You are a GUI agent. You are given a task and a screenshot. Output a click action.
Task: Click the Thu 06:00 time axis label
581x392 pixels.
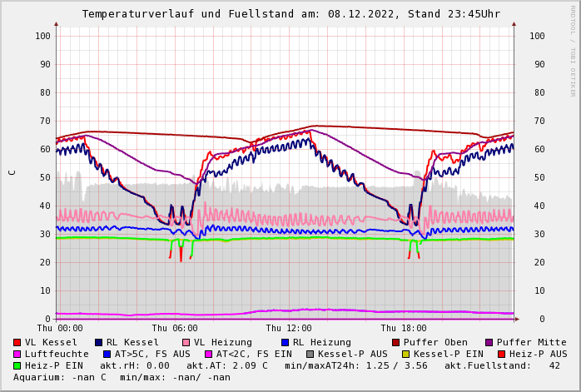click(174, 328)
